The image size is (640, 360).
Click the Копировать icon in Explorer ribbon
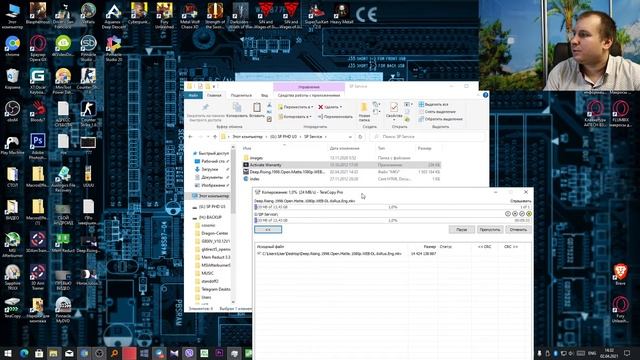click(237, 107)
